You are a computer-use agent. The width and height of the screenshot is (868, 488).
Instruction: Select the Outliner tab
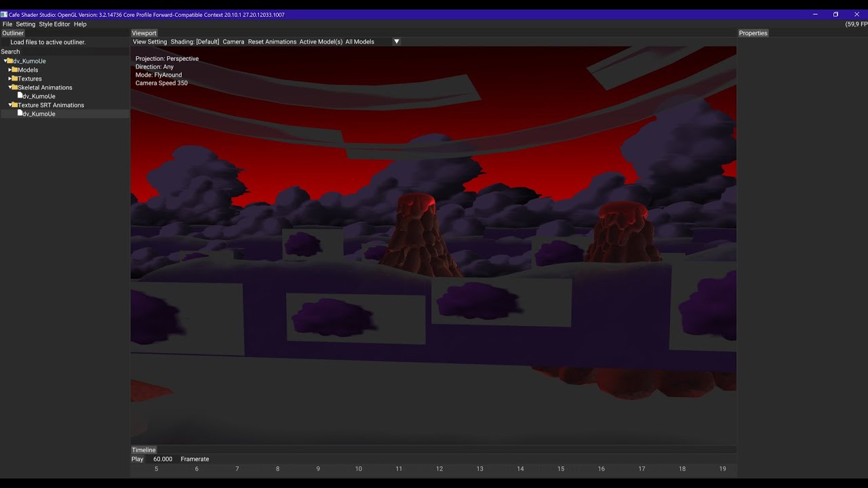[x=13, y=33]
